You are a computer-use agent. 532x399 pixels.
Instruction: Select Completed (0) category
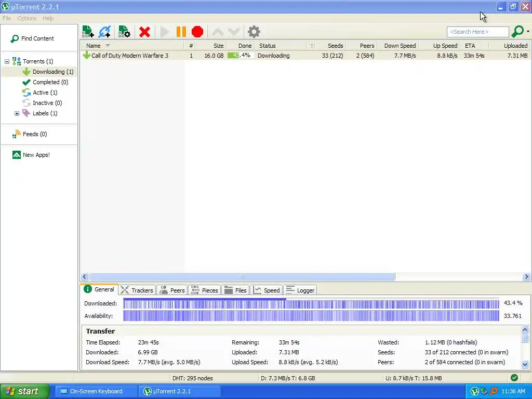46,82
